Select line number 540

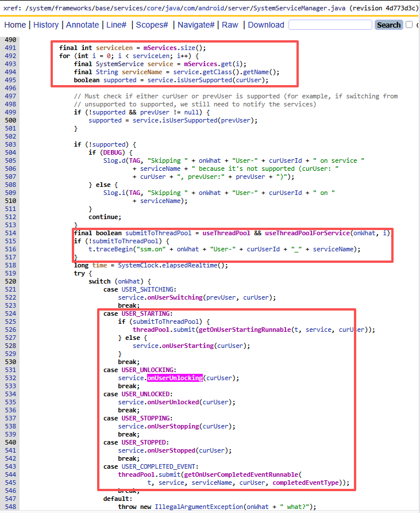(x=10, y=442)
